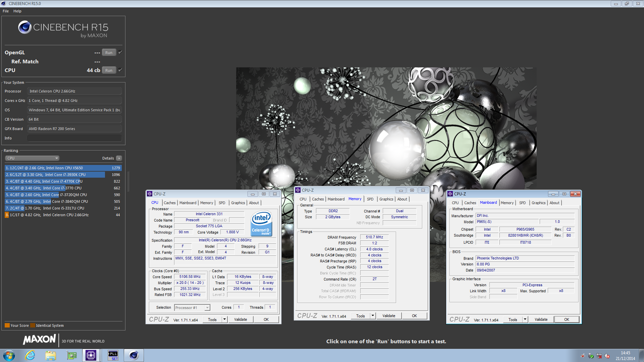Launch Internet Explorer from the taskbar
The height and width of the screenshot is (362, 644).
pos(30,355)
